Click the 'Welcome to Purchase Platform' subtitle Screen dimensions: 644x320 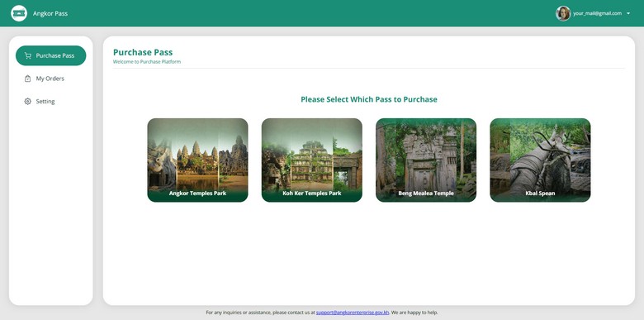click(x=147, y=62)
